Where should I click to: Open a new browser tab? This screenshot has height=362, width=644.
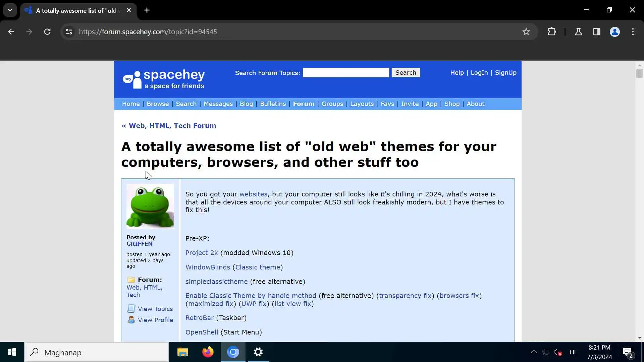tap(147, 10)
